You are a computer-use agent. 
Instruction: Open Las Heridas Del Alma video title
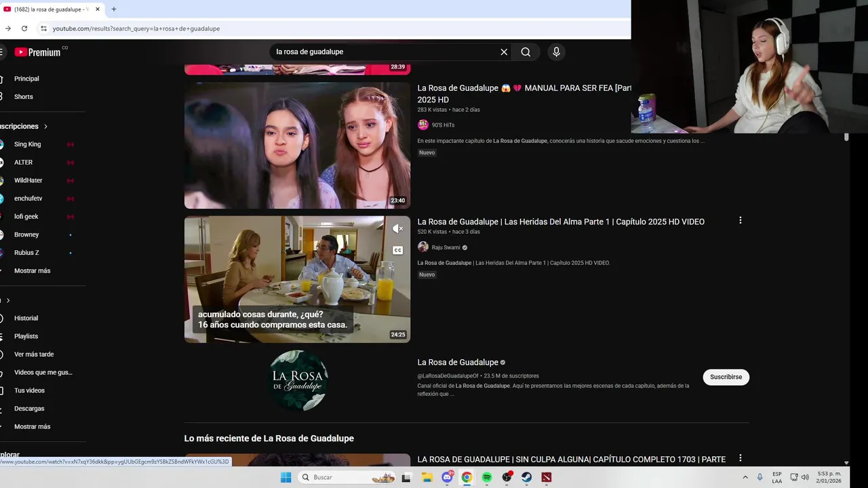coord(561,222)
